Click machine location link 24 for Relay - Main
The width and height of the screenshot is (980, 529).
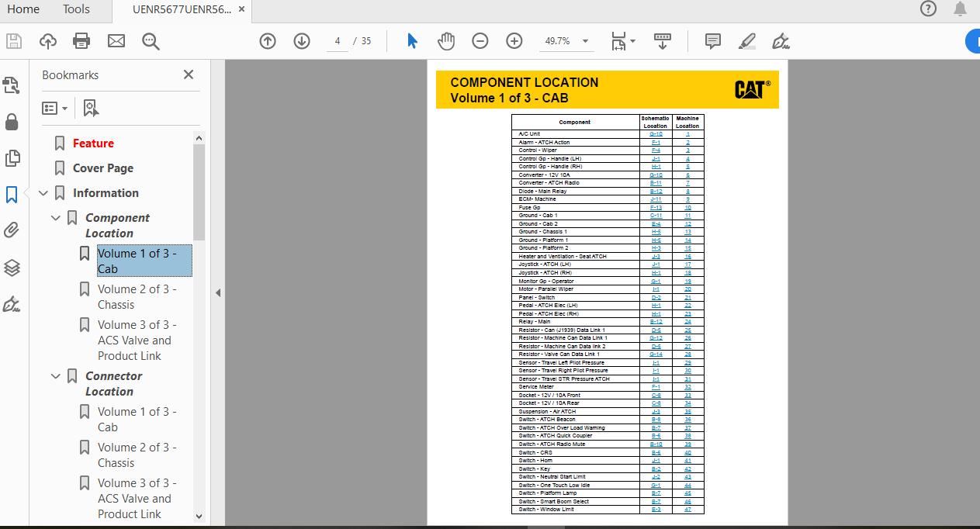(x=687, y=322)
